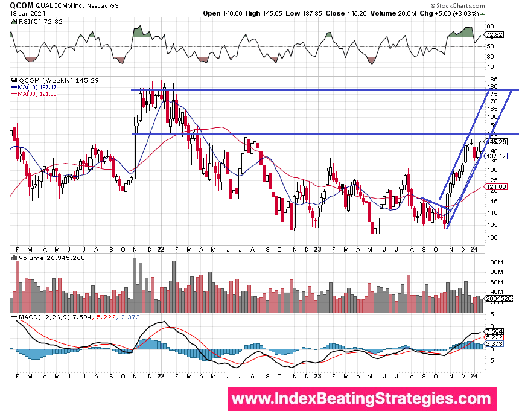519x420 pixels.
Task: Click the QUALCOMM Inc. company name
Action: [60, 5]
